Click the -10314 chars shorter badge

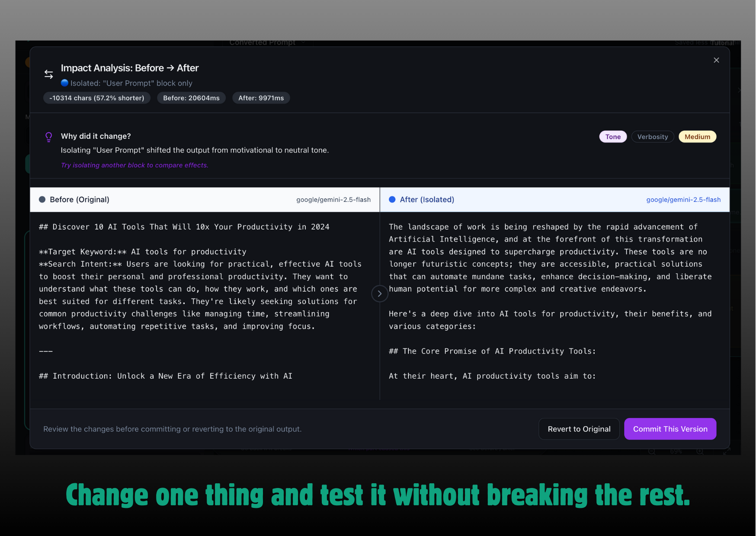coord(96,98)
